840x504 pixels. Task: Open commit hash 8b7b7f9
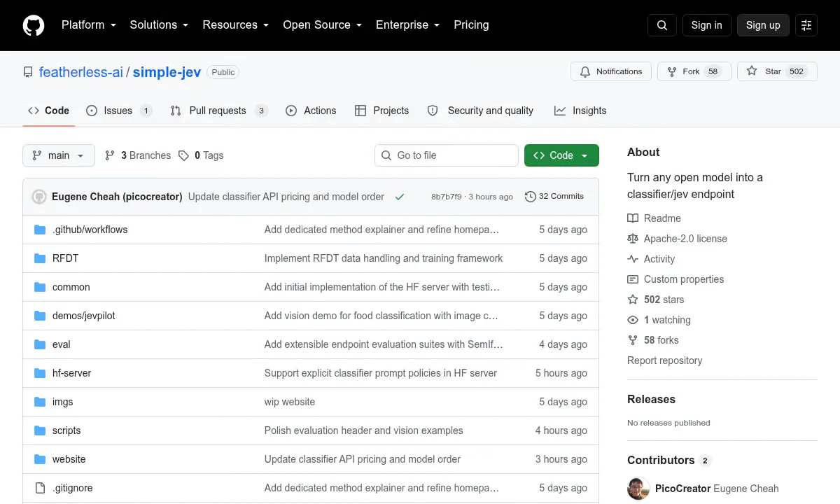(x=447, y=197)
